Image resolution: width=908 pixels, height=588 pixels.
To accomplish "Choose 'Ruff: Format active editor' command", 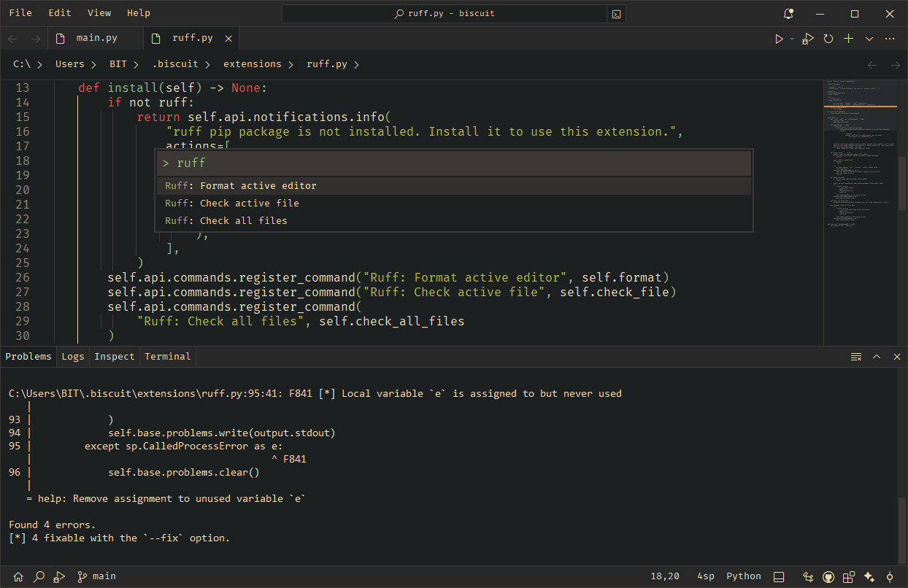I will click(454, 186).
